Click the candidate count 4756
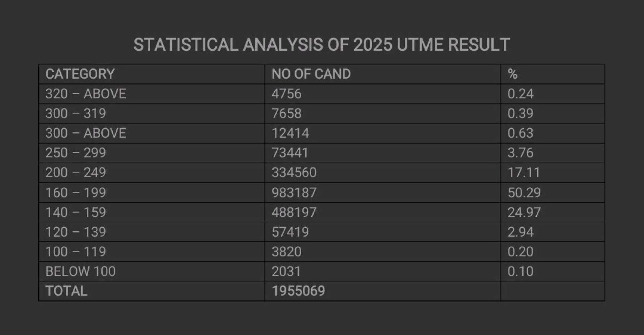The height and width of the screenshot is (335, 644). 286,94
